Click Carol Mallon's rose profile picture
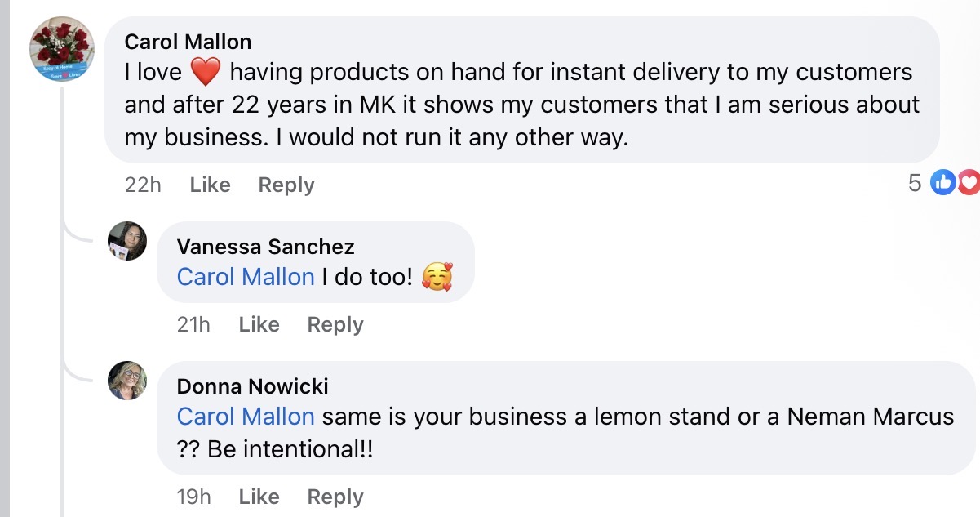 (62, 48)
